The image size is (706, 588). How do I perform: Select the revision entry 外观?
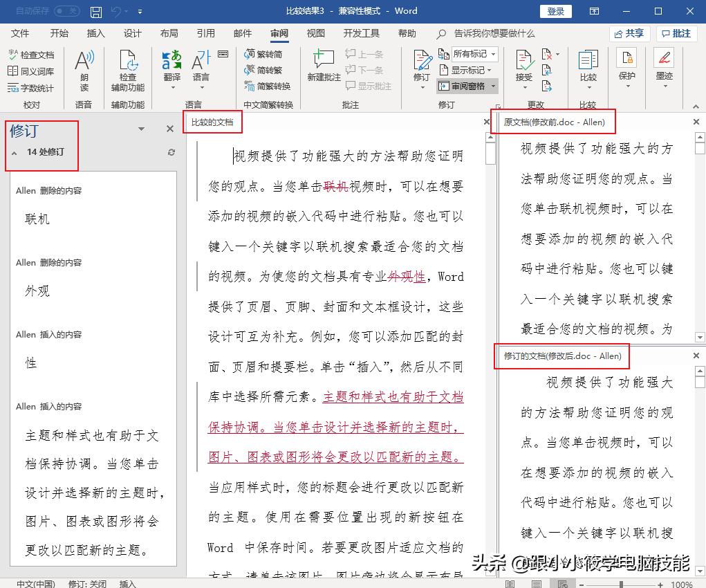pos(37,291)
